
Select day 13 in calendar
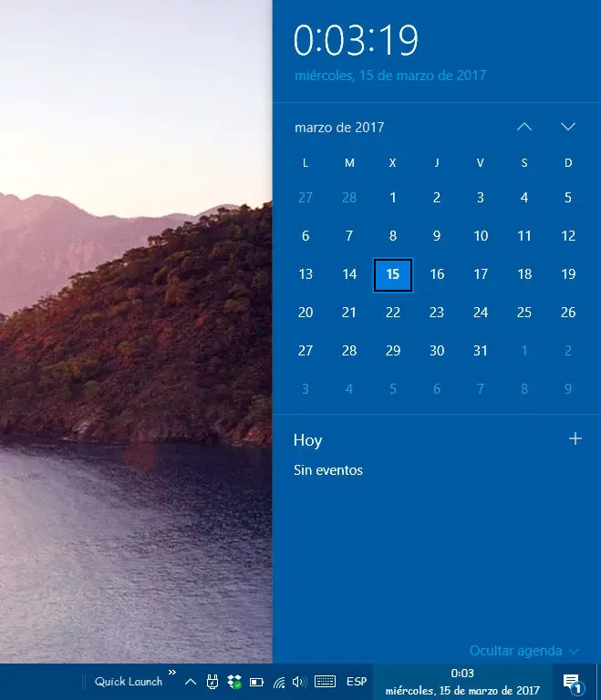(306, 274)
